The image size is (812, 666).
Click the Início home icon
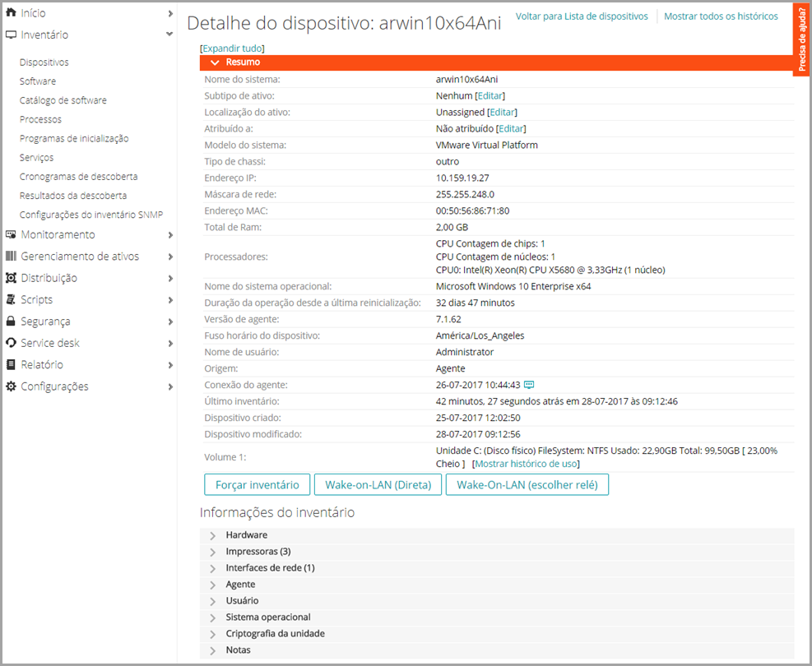(x=12, y=13)
